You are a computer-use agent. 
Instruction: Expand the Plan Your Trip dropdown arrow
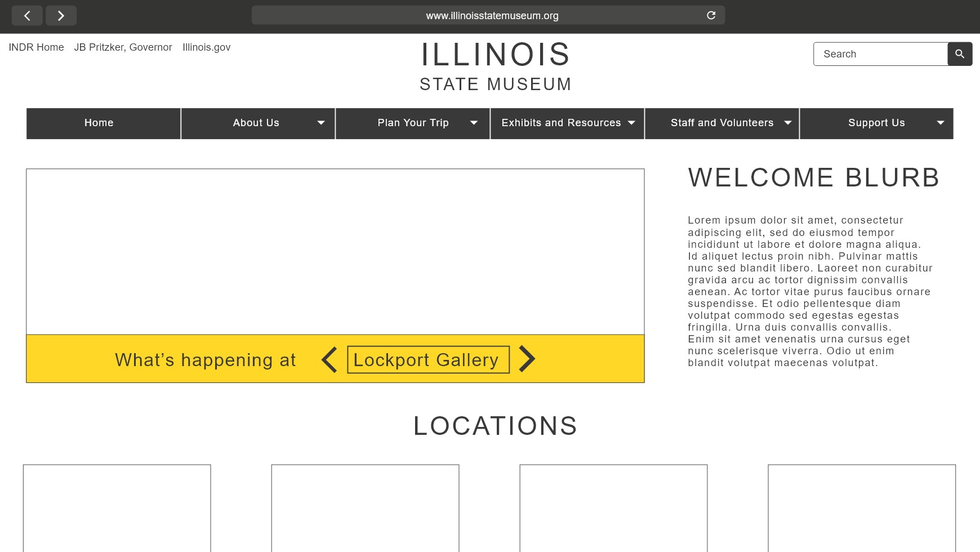(474, 123)
